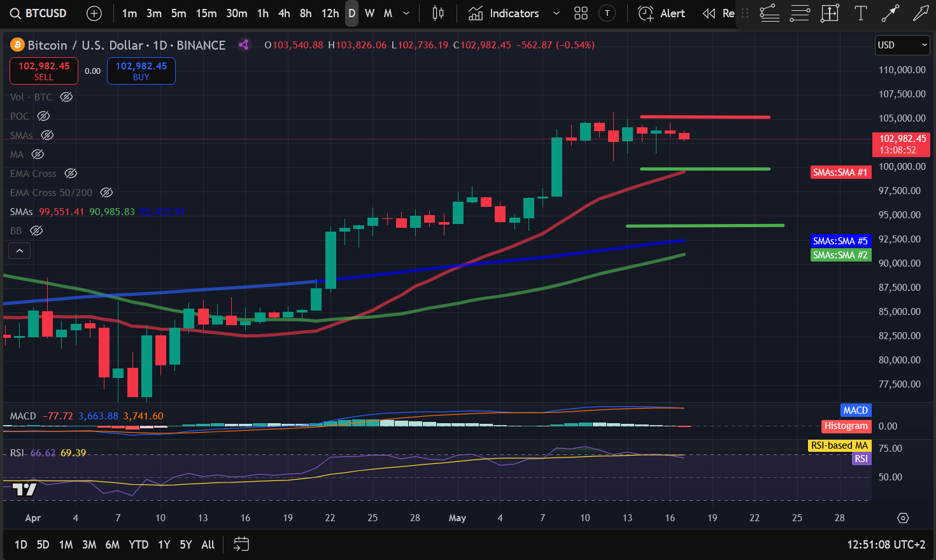
Task: Select the Text drawing tool
Action: (861, 13)
